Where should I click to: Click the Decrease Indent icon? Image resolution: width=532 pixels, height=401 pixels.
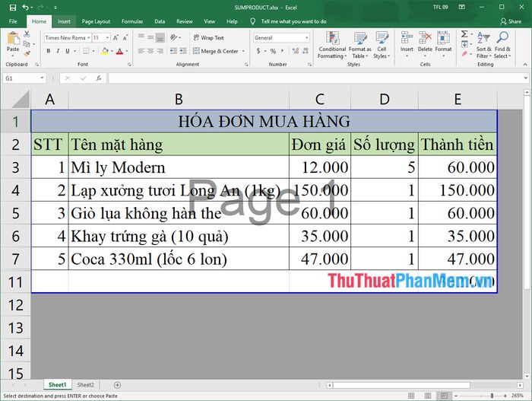click(x=173, y=51)
